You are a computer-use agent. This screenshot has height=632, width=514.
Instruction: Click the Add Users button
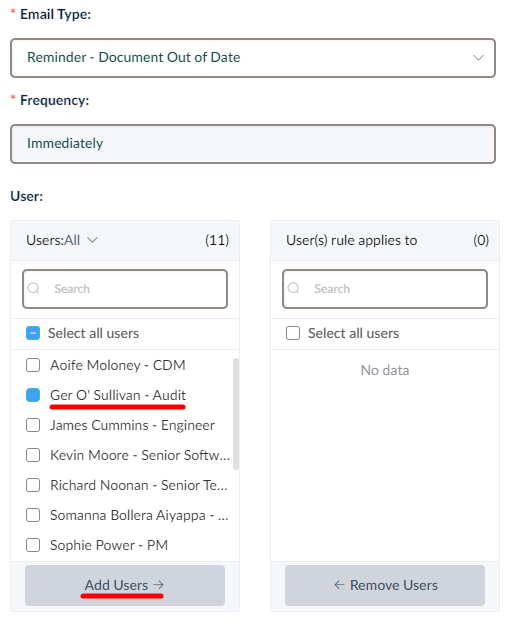(125, 585)
